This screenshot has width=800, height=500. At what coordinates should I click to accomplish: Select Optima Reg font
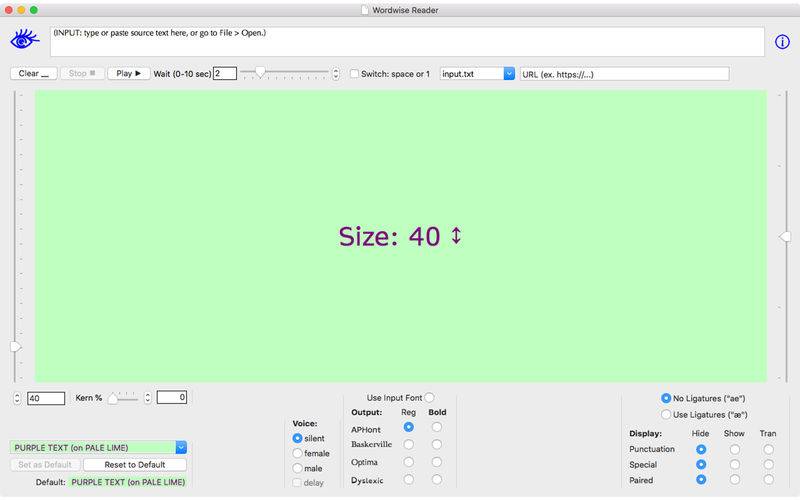408,462
